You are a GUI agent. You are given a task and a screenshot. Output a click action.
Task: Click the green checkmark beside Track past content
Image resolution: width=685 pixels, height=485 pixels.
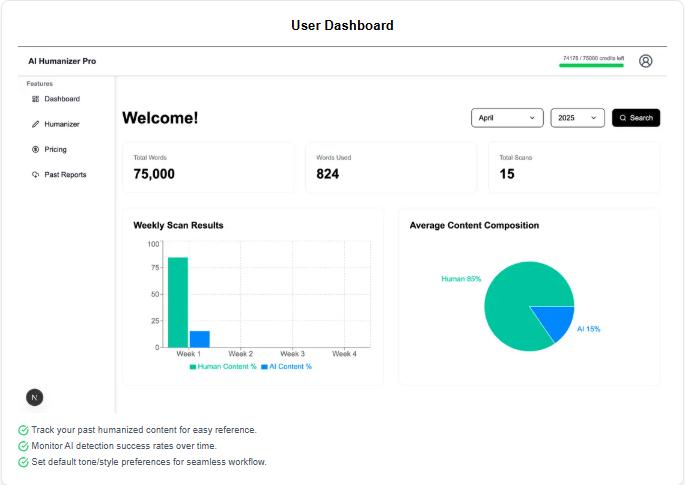[23, 430]
